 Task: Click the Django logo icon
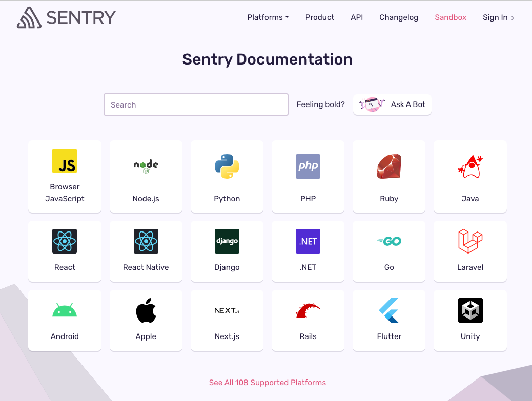(227, 241)
